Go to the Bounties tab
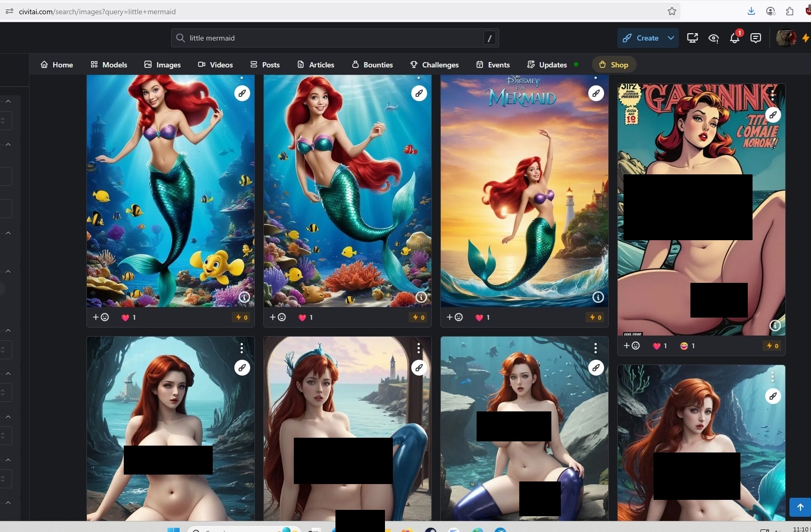 [x=372, y=65]
